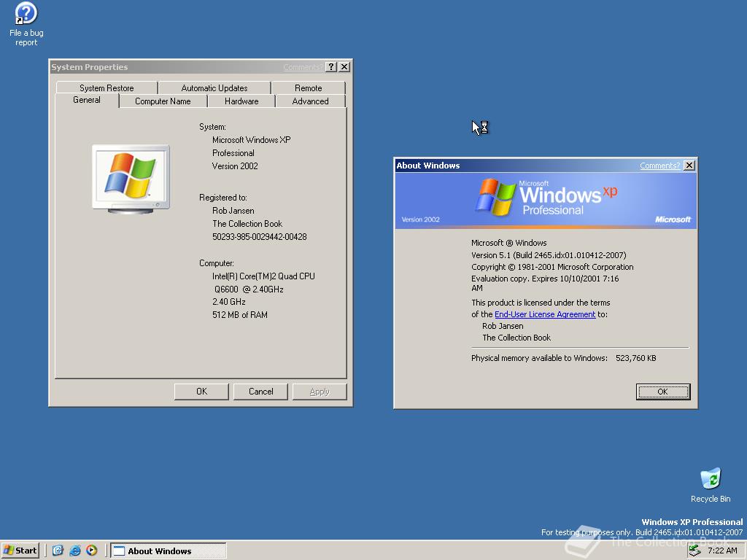The width and height of the screenshot is (747, 560).
Task: Click the Windows XP Professional banner logo
Action: 546,197
